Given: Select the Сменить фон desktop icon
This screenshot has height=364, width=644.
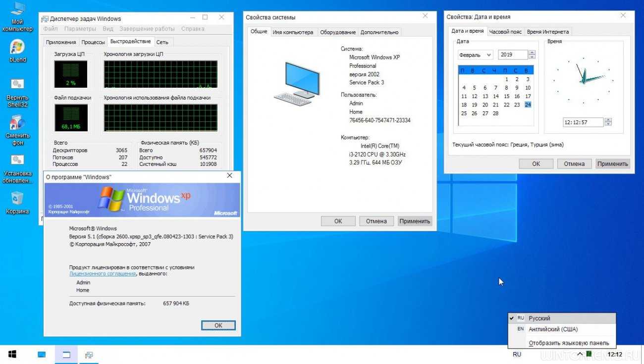Looking at the screenshot, I should coord(17,130).
